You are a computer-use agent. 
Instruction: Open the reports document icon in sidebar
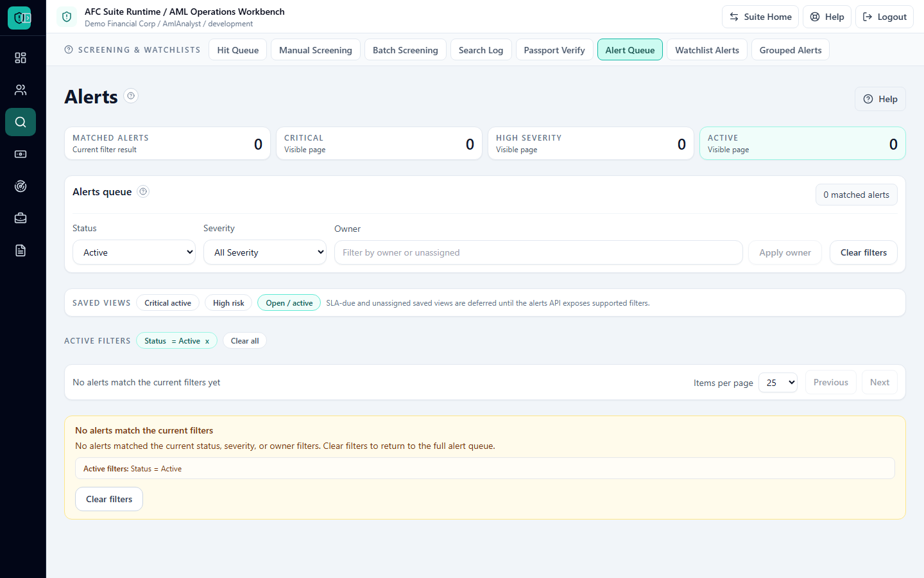[x=21, y=250]
